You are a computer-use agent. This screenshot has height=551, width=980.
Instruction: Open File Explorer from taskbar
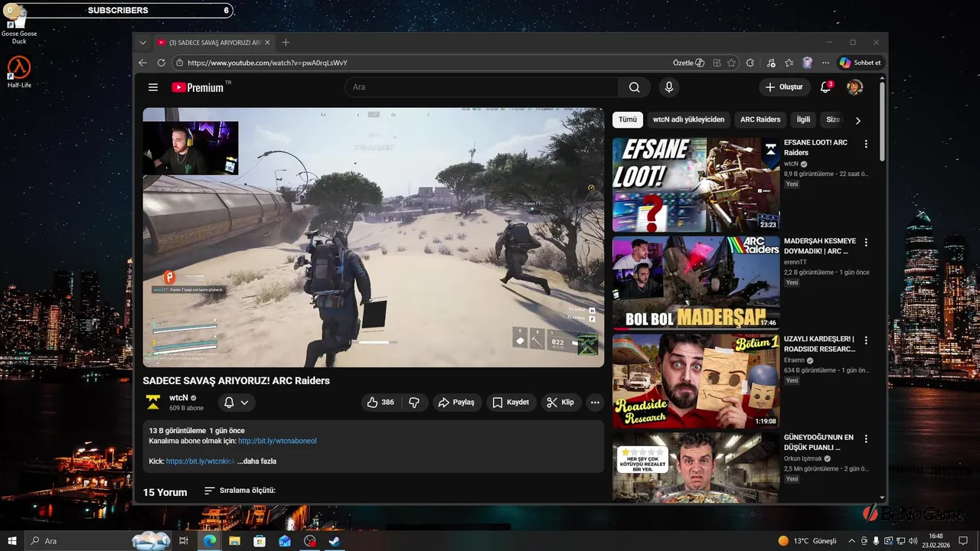pyautogui.click(x=234, y=541)
